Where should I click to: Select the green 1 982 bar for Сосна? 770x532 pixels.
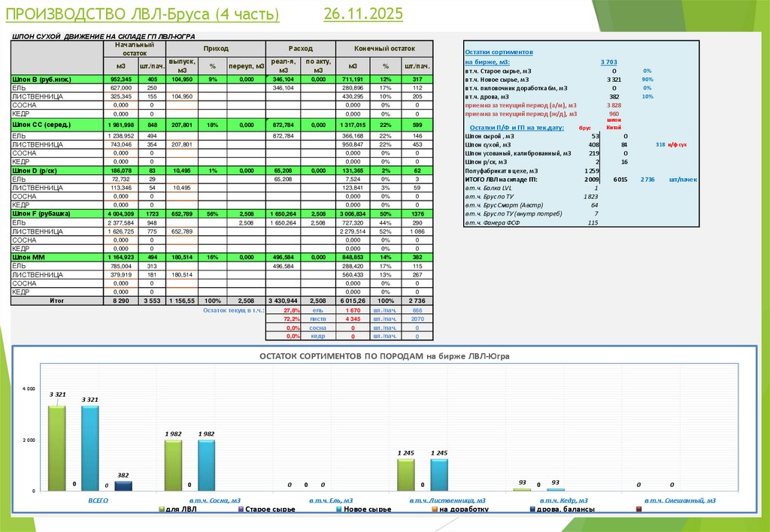click(173, 465)
